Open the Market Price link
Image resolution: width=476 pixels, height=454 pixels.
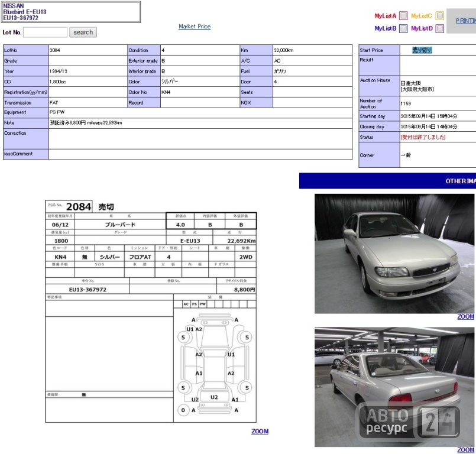point(195,27)
